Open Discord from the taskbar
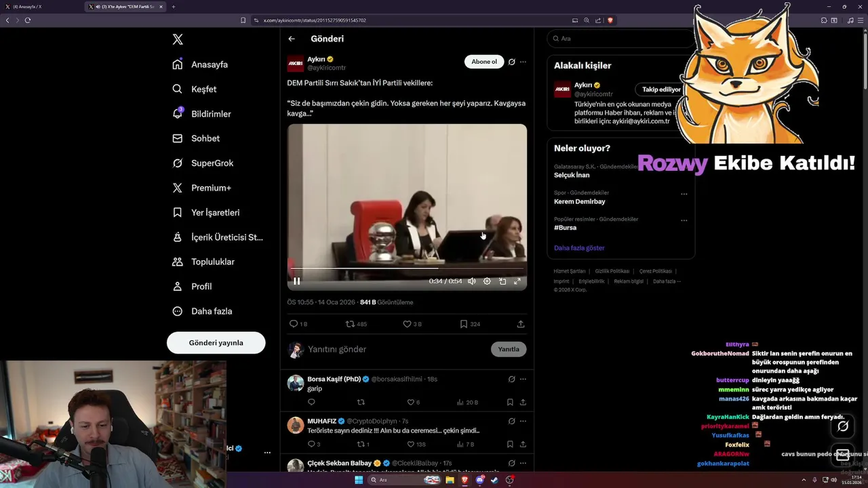The height and width of the screenshot is (488, 868). click(480, 480)
